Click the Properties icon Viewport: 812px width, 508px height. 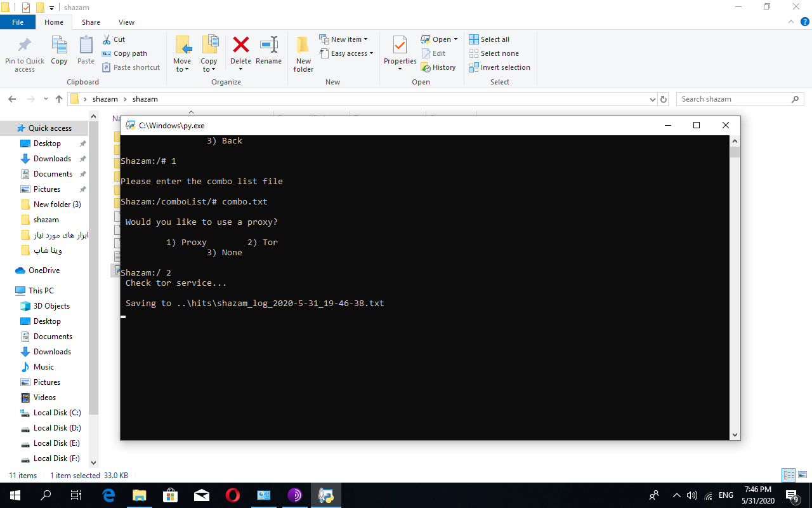click(400, 46)
